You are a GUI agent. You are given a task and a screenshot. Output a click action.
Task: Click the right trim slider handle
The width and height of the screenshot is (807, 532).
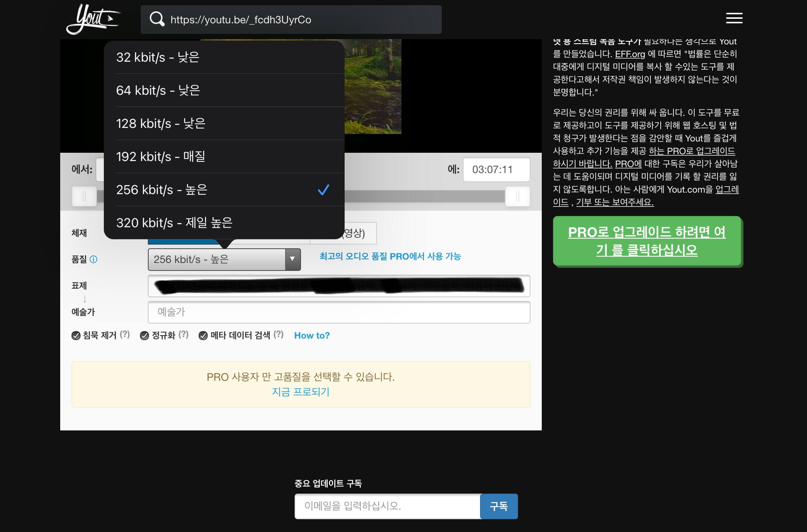point(517,196)
